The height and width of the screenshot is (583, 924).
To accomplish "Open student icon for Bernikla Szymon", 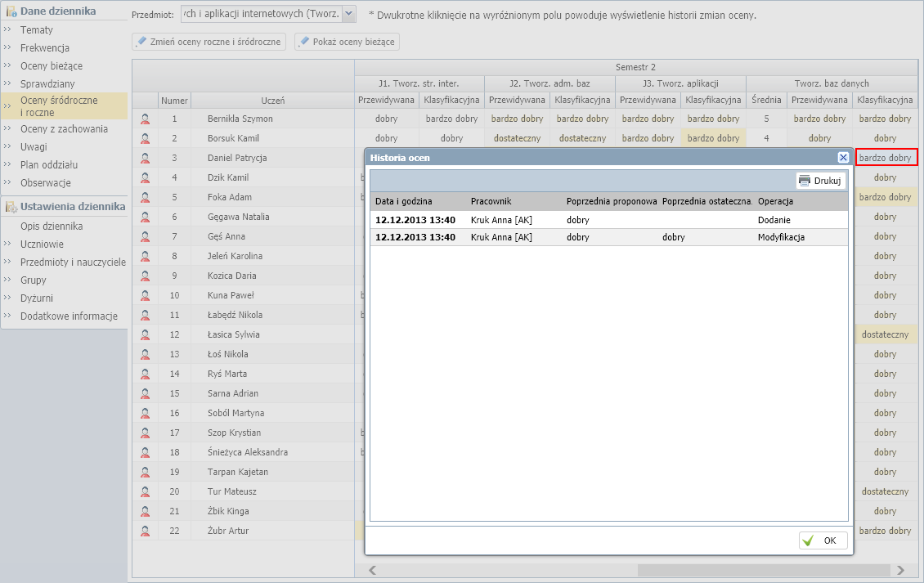I will [x=145, y=119].
